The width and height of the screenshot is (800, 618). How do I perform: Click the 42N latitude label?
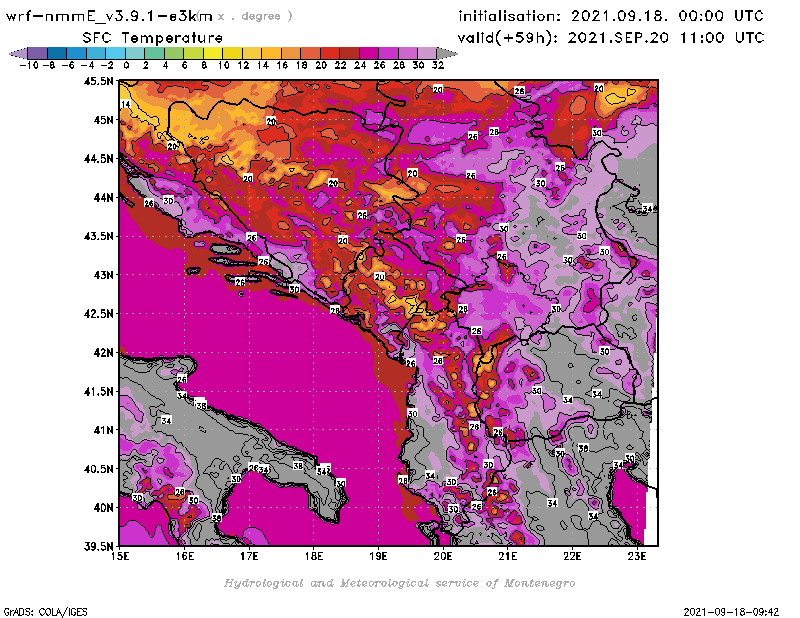click(103, 353)
